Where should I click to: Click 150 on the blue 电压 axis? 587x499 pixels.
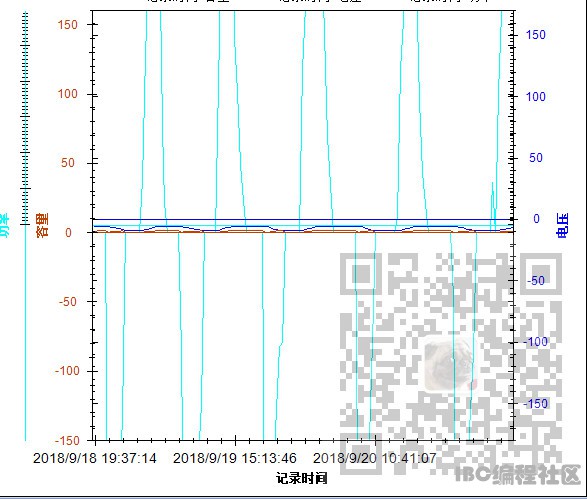click(x=536, y=35)
